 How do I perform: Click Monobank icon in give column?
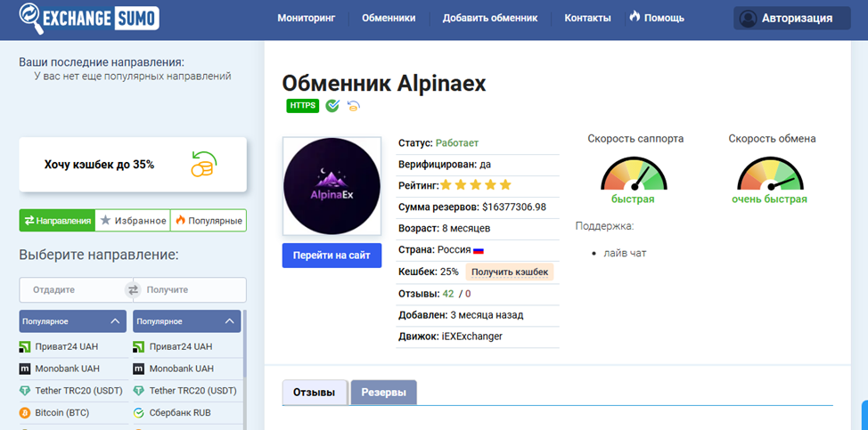point(24,369)
